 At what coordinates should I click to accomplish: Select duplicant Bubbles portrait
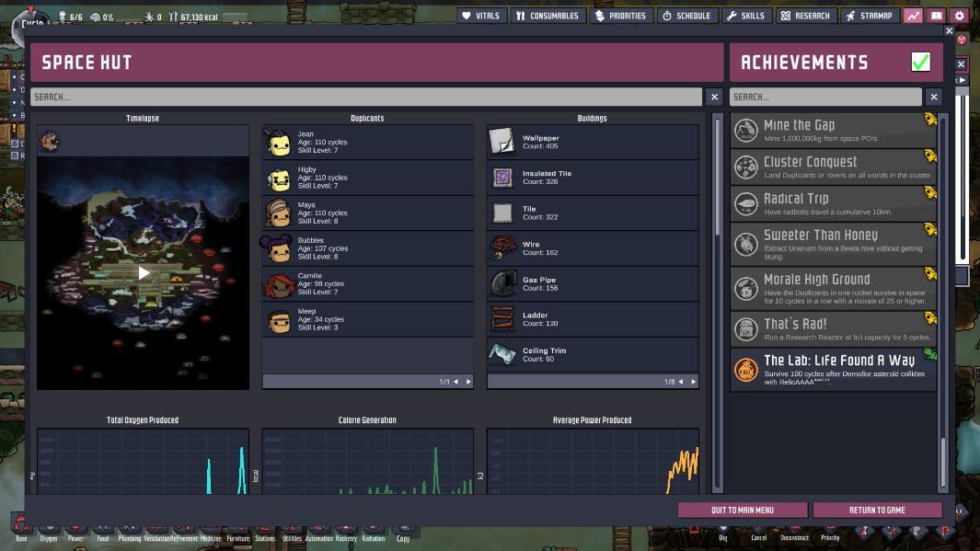[x=276, y=248]
